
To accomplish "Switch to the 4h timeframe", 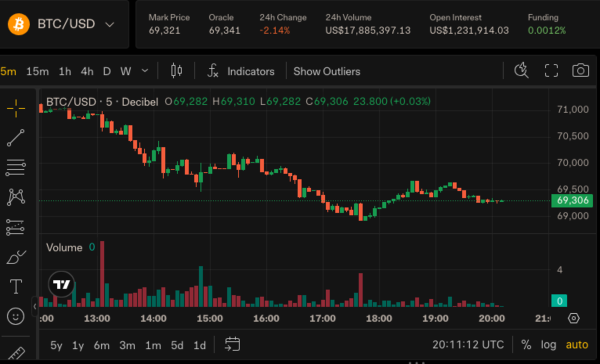I will [87, 71].
